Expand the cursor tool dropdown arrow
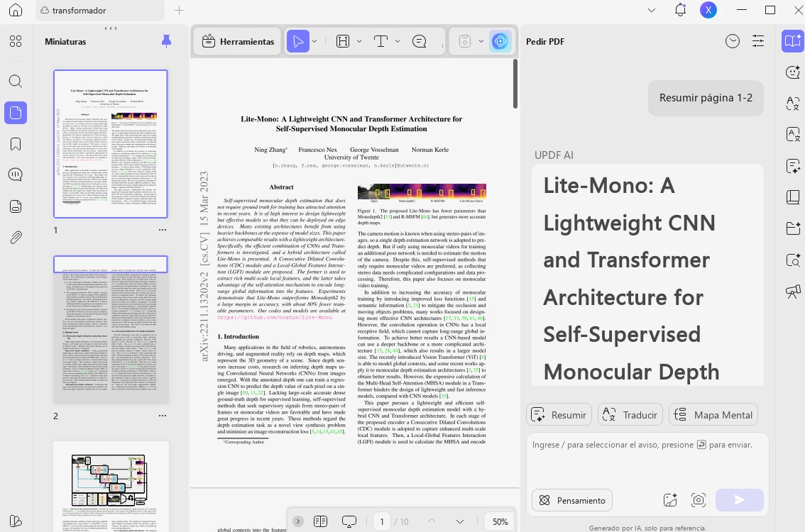This screenshot has height=532, width=805. tap(314, 41)
